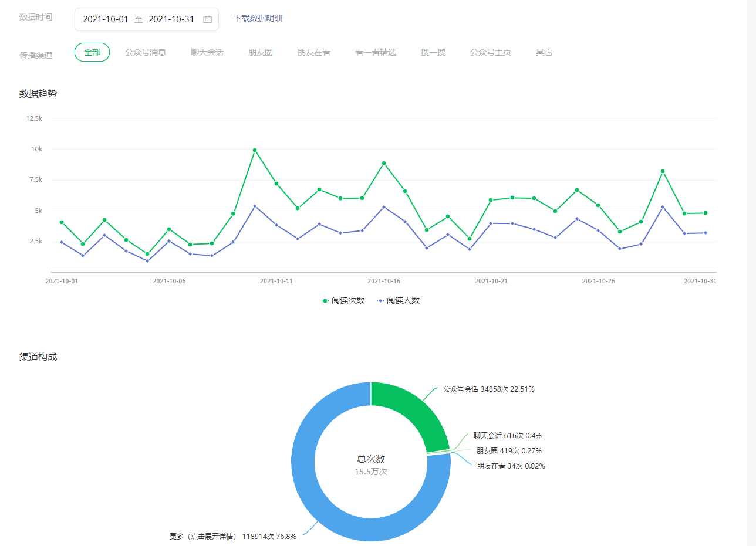This screenshot has width=756, height=546.
Task: Filter by 搜一搜 channel
Action: [x=433, y=52]
